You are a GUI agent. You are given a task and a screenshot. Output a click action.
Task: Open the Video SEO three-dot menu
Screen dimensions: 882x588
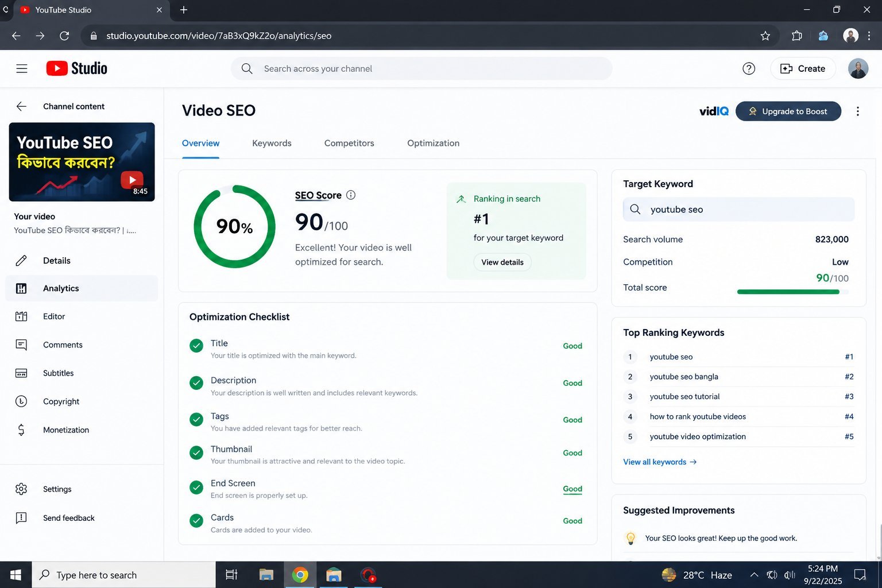pos(858,111)
